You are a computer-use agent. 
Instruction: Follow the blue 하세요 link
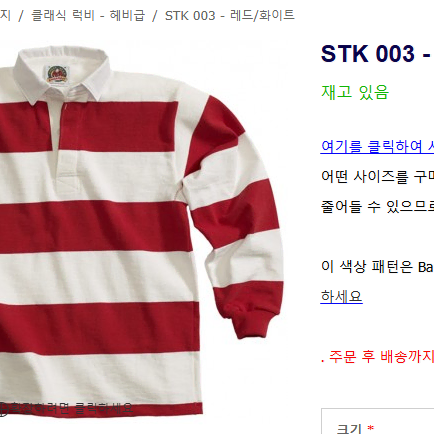(341, 296)
